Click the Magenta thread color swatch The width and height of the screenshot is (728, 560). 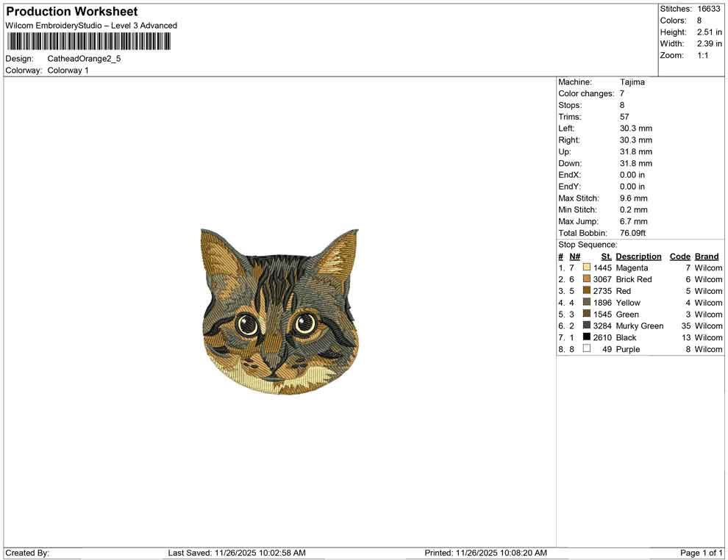tap(586, 268)
